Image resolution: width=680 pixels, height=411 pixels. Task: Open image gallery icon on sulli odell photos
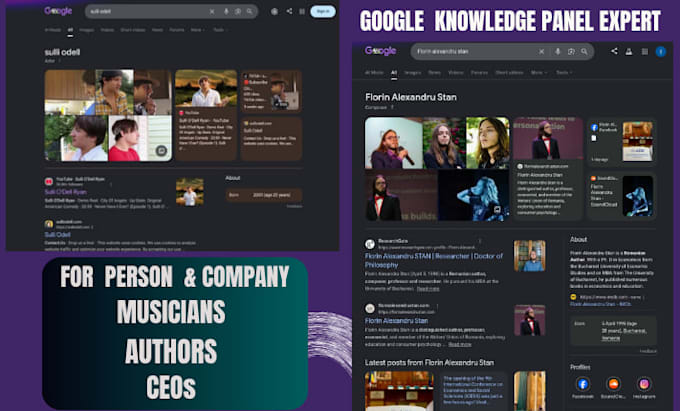(x=161, y=150)
